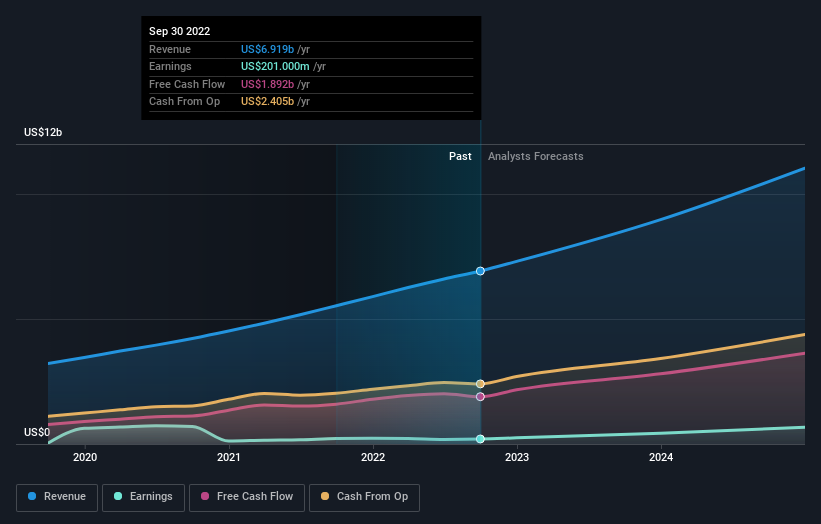Click the 'Earnings' row label in tooltip

170,66
